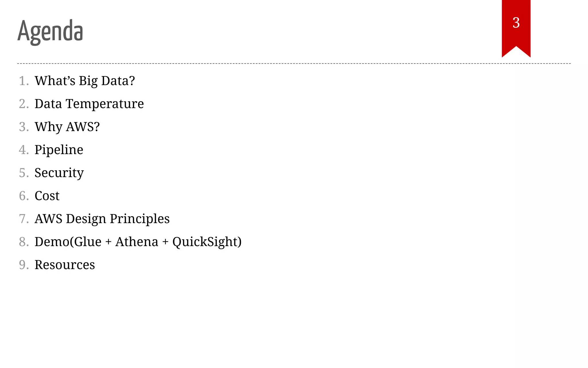The height and width of the screenshot is (368, 588).
Task: Click the Agenda slide title
Action: coord(51,31)
